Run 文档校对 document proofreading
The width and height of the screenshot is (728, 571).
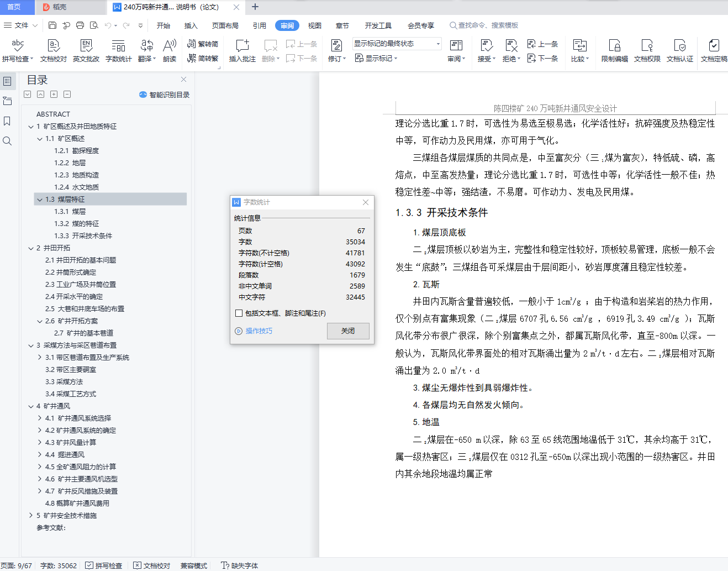pos(54,50)
